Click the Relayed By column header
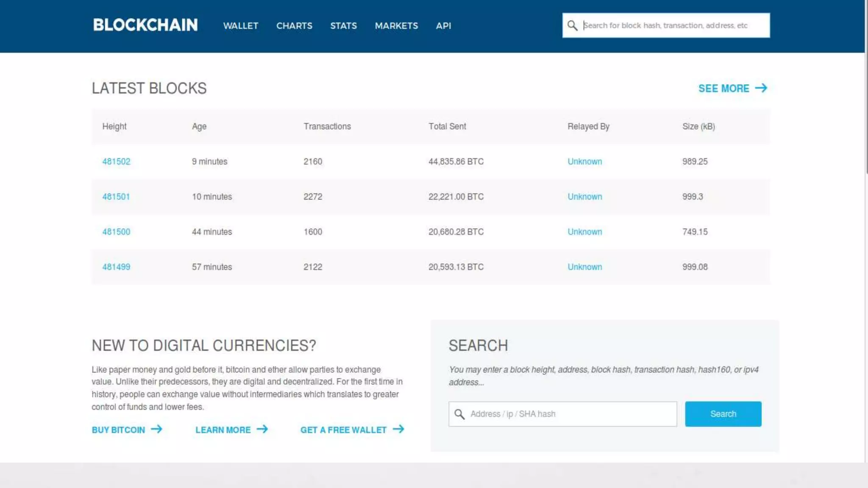This screenshot has height=488, width=868. point(588,126)
